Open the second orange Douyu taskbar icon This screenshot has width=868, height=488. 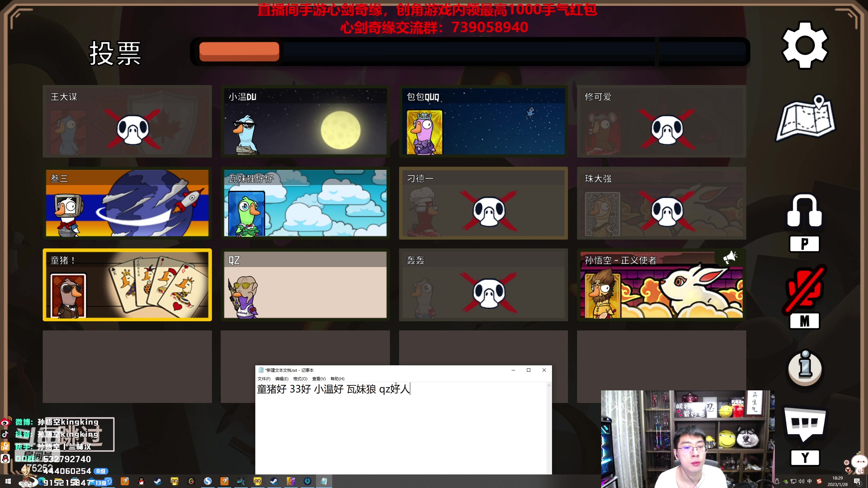(x=224, y=481)
